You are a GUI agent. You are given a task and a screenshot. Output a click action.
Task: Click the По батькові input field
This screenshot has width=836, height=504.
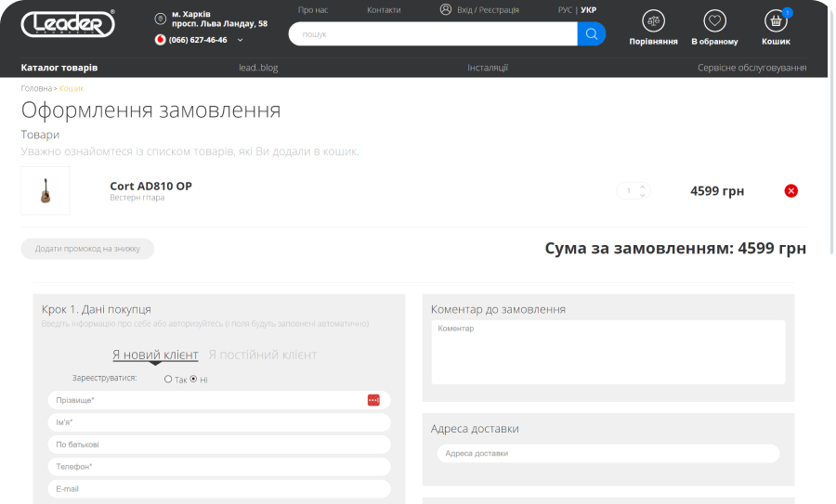(x=219, y=445)
